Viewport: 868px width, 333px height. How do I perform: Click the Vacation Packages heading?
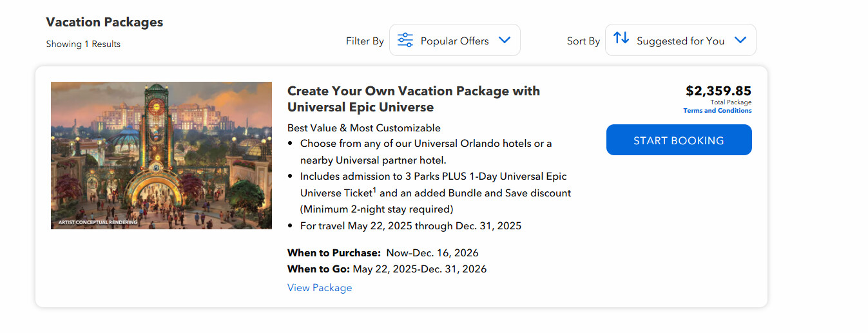click(104, 22)
